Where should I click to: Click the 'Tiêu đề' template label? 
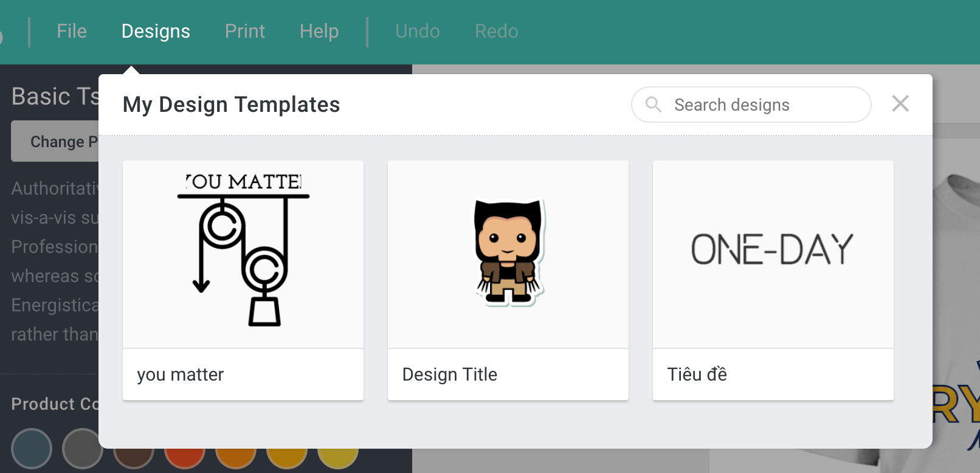coord(697,375)
